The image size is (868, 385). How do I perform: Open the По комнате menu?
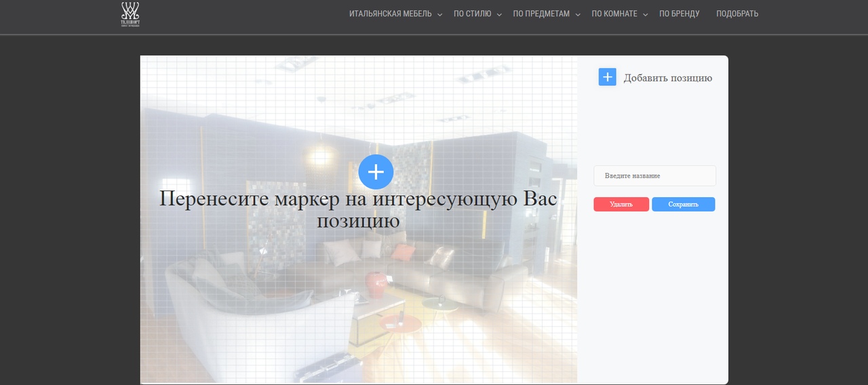[x=614, y=14]
